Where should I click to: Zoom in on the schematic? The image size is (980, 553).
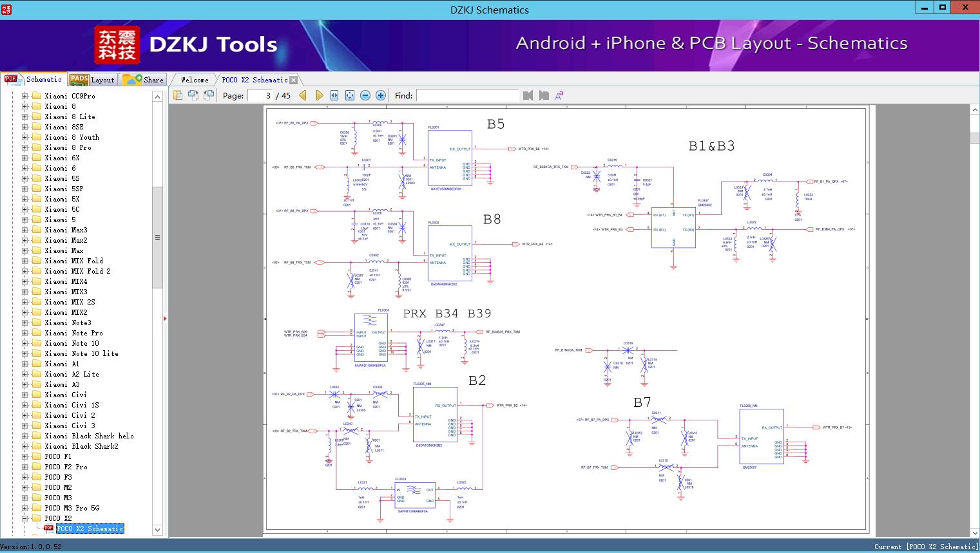381,95
